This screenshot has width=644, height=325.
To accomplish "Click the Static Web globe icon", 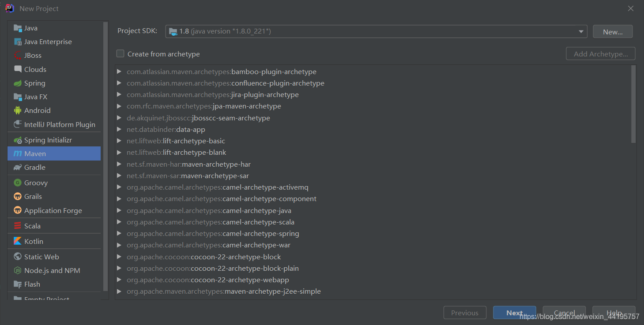I will point(18,257).
